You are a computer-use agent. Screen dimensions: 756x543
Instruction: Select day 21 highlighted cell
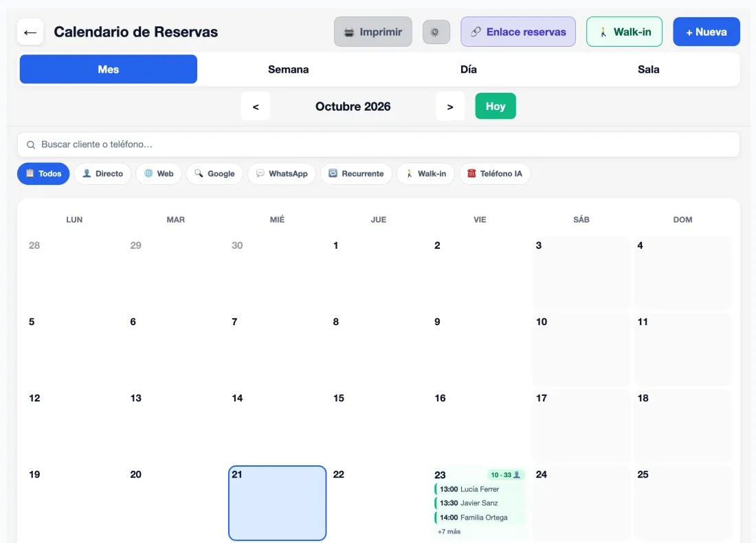[277, 503]
